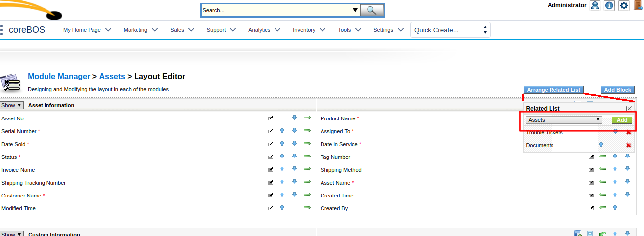Click the logout door icon
Viewport: 644px width, 236px height.
pos(638,6)
